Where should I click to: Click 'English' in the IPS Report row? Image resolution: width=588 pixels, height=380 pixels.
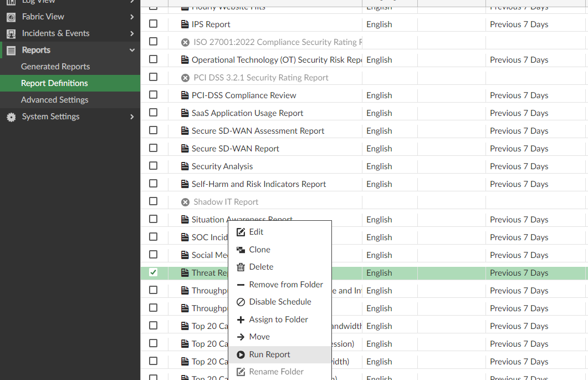(x=379, y=24)
